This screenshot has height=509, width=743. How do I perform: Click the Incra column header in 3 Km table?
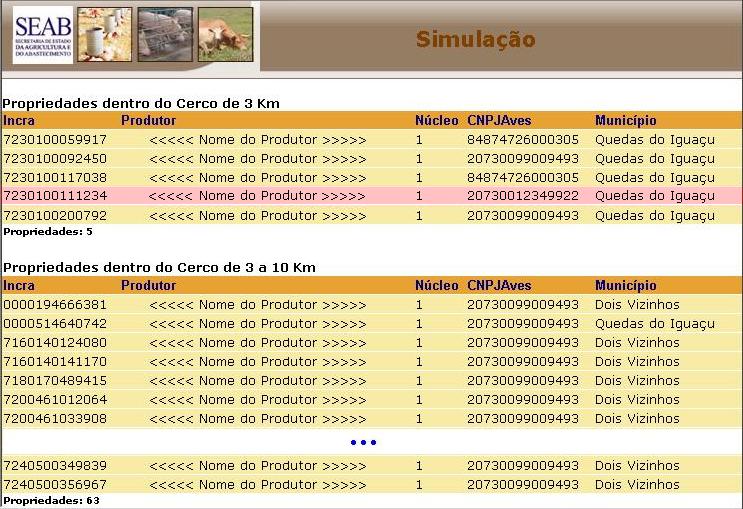coord(19,121)
